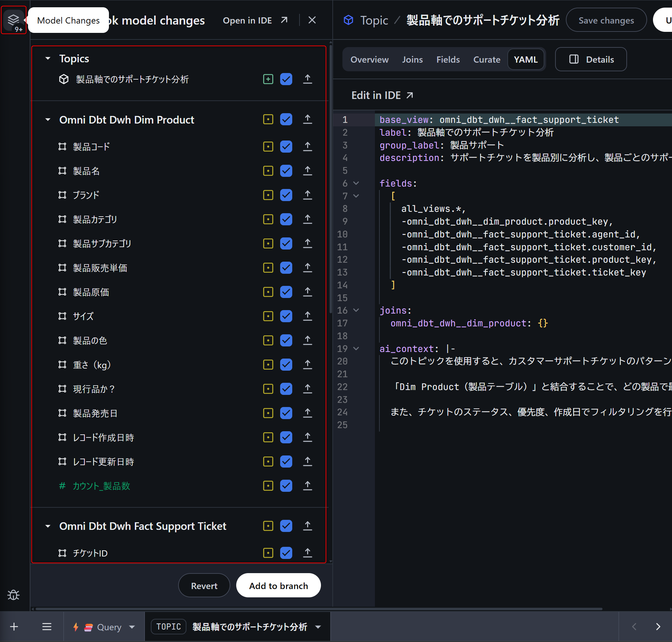Go to next tab with right chevron
This screenshot has width=672, height=642.
[x=658, y=627]
